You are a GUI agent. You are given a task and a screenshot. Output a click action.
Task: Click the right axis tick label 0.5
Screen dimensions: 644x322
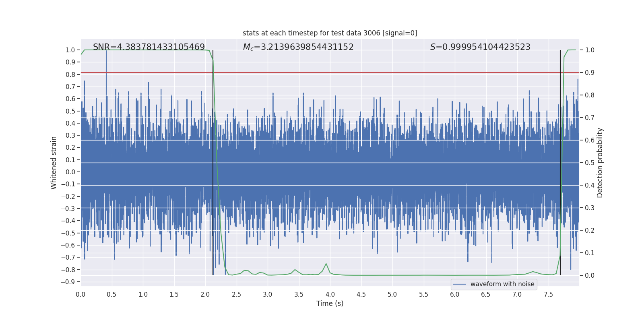coord(590,163)
